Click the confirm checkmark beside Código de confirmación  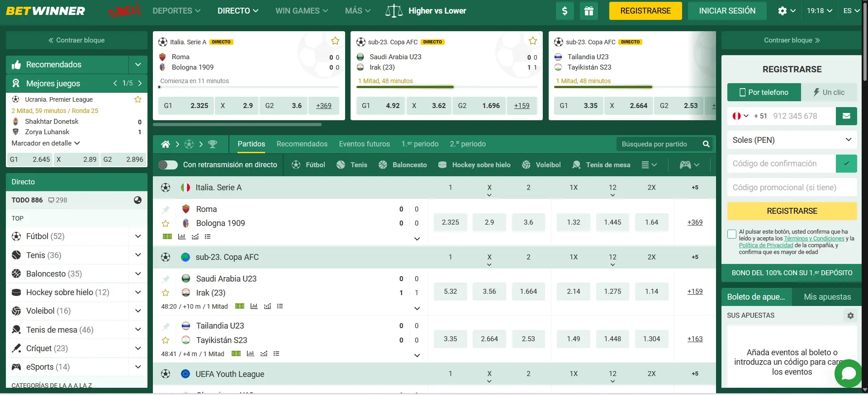[x=846, y=164]
